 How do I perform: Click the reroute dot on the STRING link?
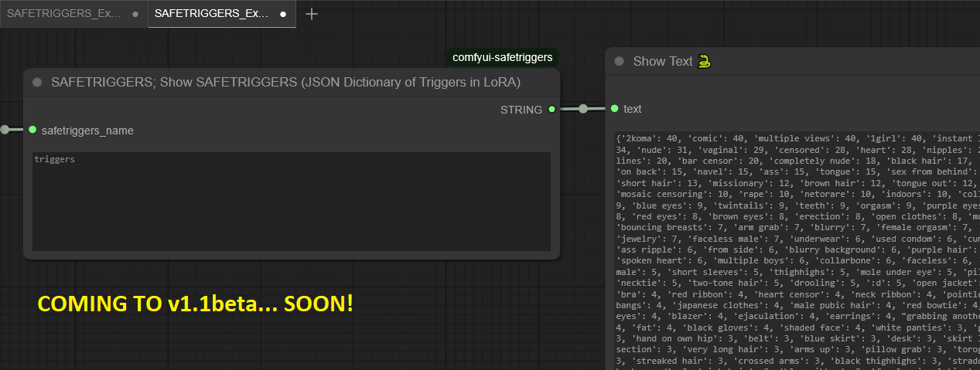583,109
